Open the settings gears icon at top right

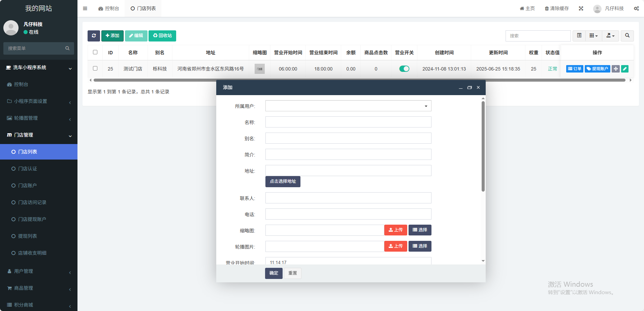coord(636,8)
